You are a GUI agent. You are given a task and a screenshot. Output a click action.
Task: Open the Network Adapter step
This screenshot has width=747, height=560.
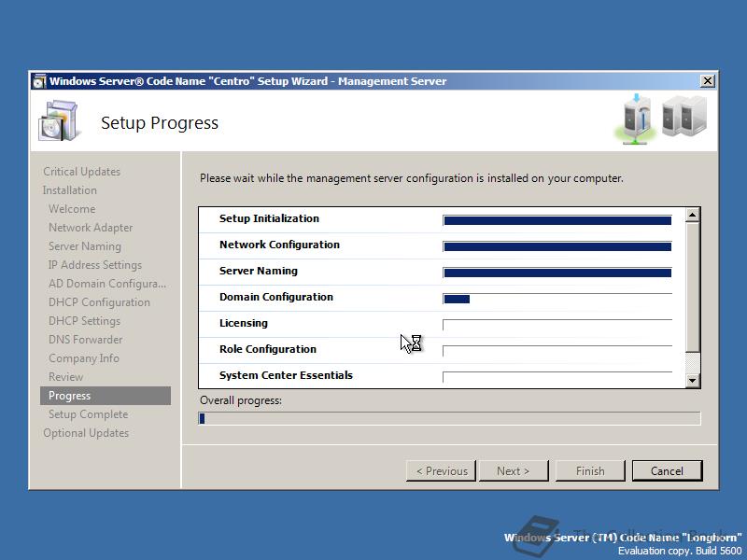91,228
